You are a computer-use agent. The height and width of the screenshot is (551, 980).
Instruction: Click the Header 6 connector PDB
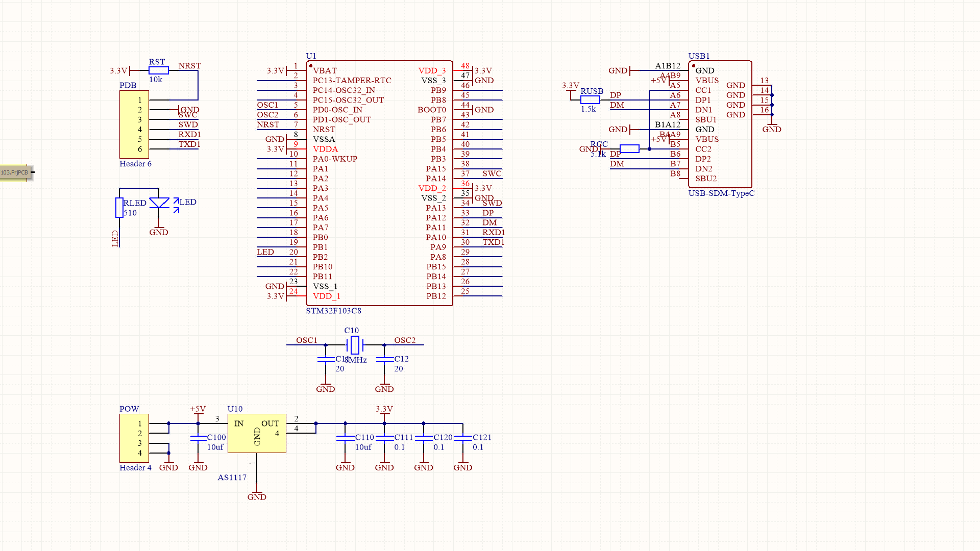click(134, 124)
